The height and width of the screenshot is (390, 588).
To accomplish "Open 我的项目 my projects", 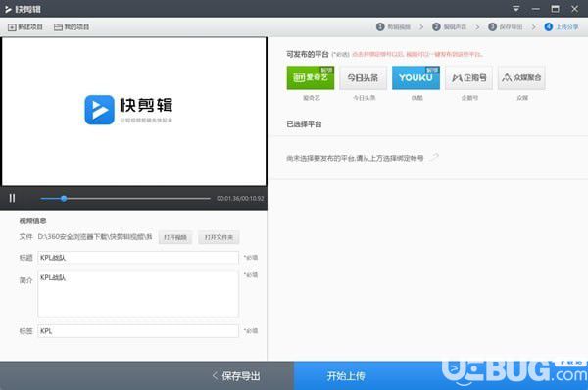I will click(x=72, y=27).
